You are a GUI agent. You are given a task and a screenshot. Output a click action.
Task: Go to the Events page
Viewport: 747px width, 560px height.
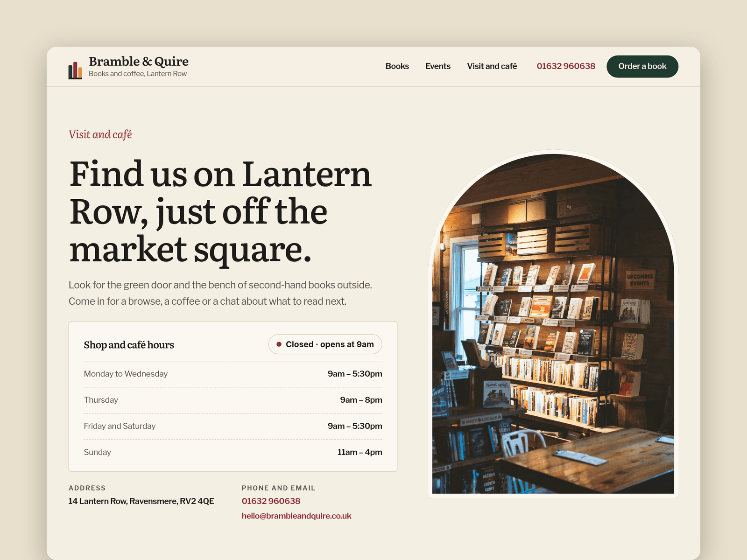(438, 66)
